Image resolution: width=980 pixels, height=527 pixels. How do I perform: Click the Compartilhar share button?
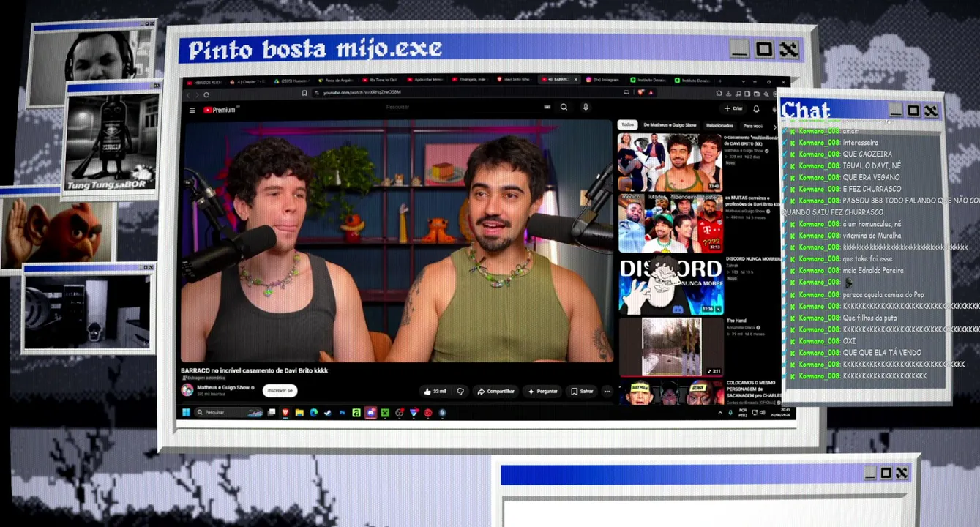point(497,392)
